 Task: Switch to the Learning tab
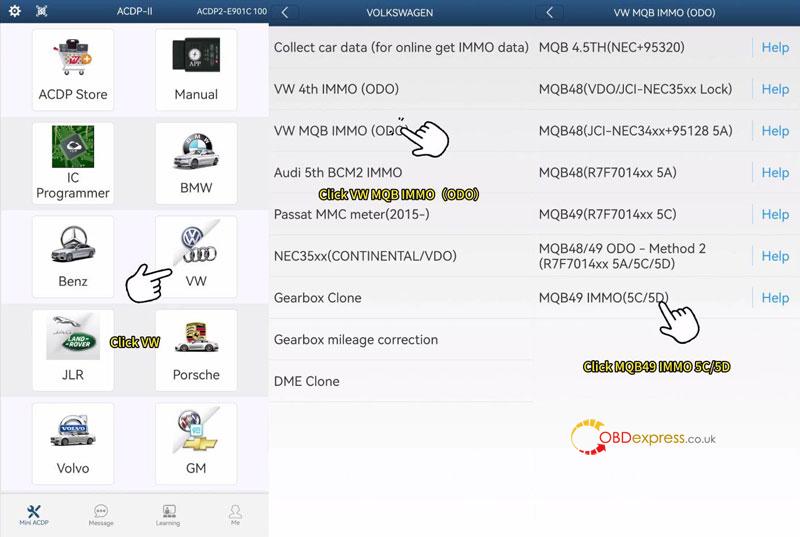(168, 515)
